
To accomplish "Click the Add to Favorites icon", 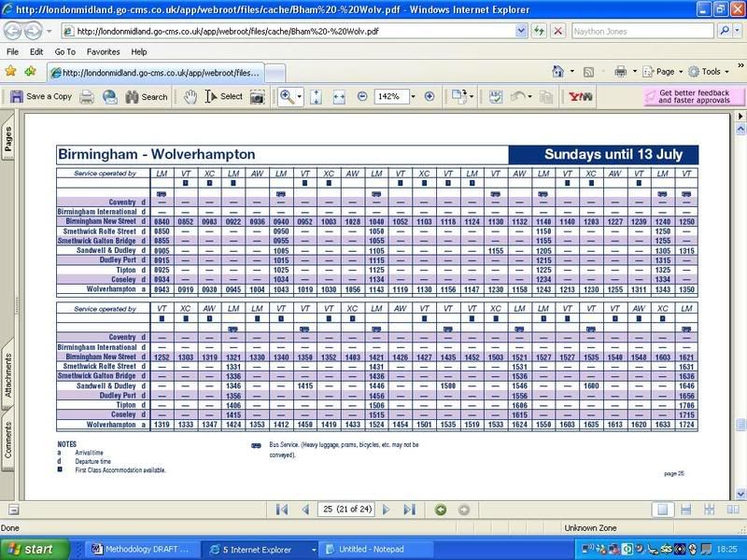I will (31, 72).
